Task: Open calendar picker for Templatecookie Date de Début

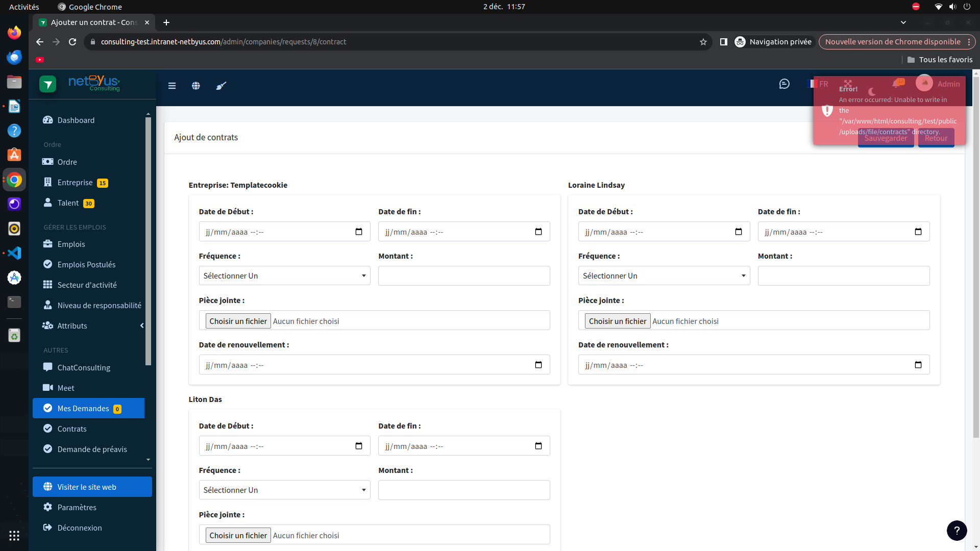Action: point(359,232)
